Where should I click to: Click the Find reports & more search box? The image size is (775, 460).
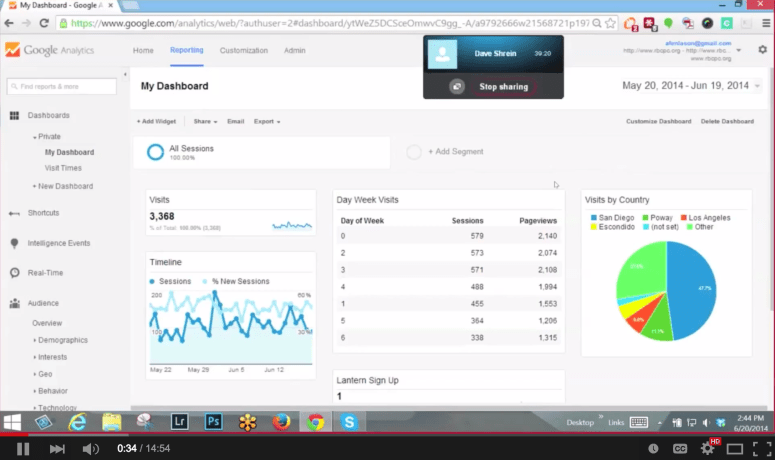pos(62,86)
